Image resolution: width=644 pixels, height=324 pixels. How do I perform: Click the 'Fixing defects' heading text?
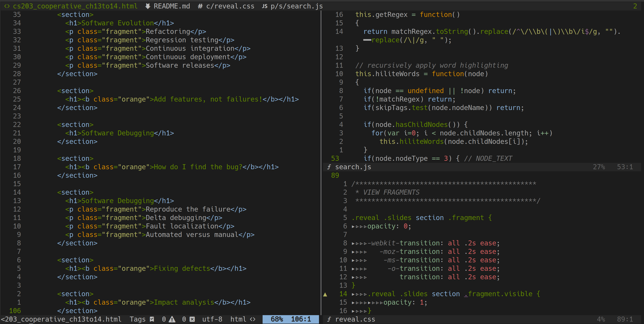(182, 268)
